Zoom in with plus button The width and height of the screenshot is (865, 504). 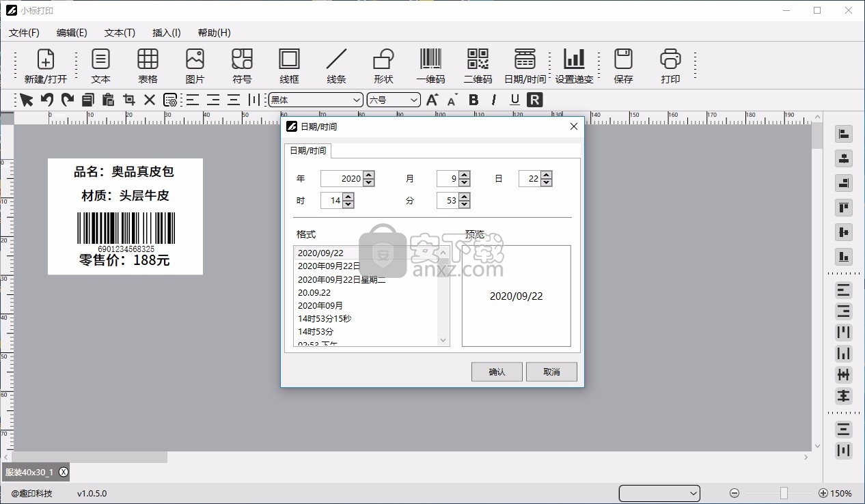pos(823,493)
